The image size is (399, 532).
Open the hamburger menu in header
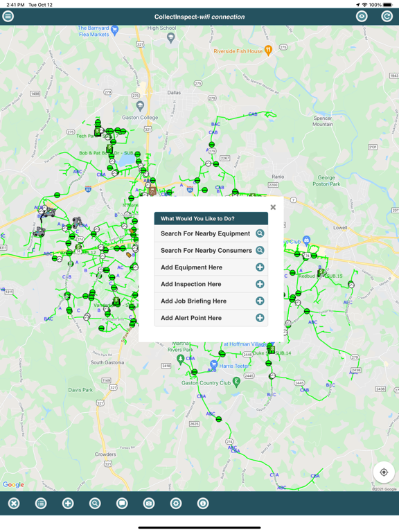point(8,17)
